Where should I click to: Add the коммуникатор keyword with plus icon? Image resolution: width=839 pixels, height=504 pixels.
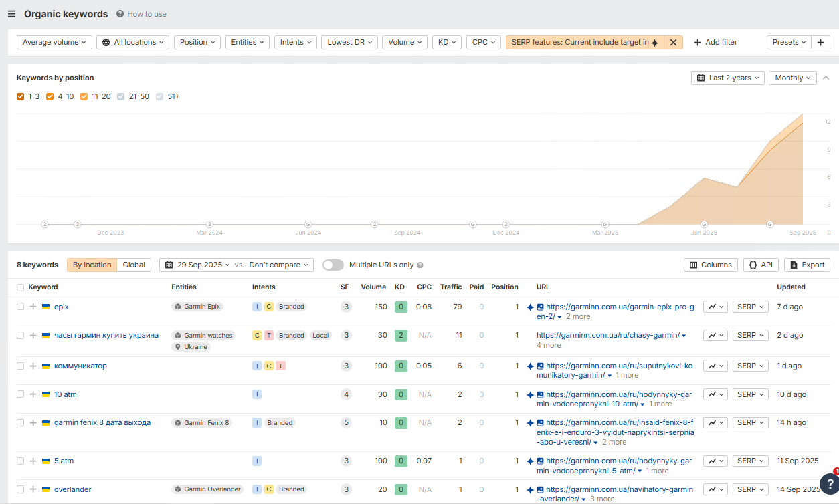33,366
